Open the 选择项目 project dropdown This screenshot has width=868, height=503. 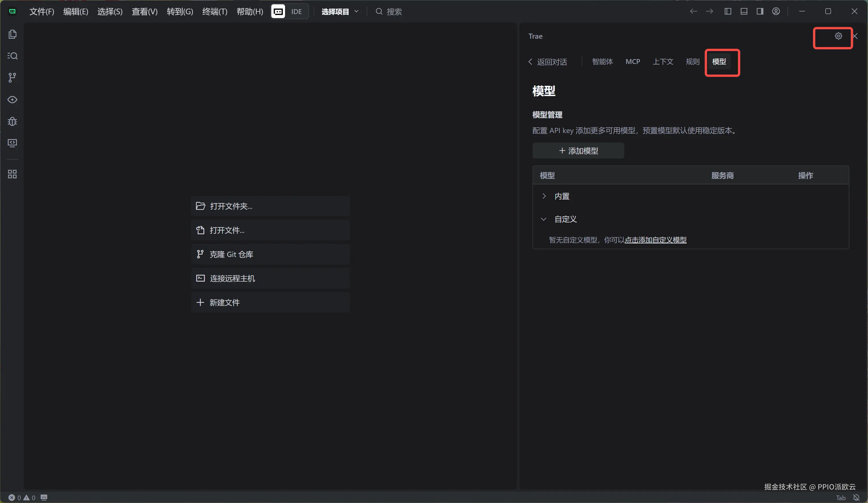point(340,11)
